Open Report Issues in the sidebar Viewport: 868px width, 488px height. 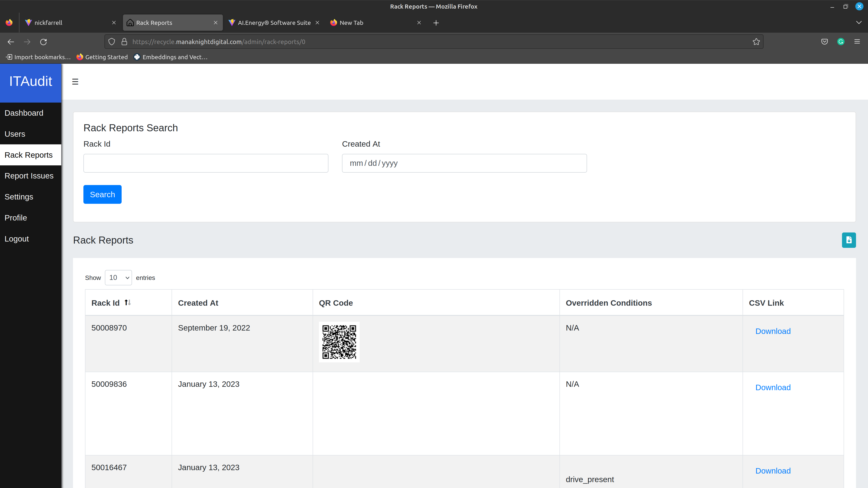(31, 176)
